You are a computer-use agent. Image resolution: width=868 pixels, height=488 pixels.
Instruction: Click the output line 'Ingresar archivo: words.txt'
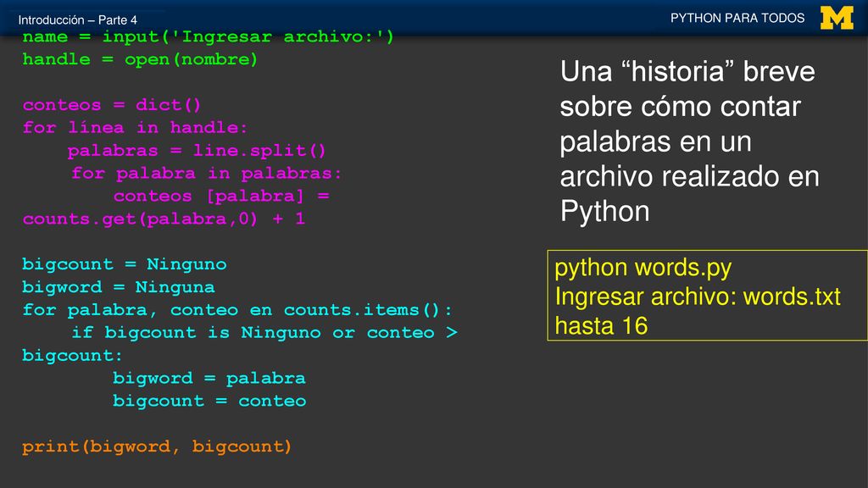(698, 297)
